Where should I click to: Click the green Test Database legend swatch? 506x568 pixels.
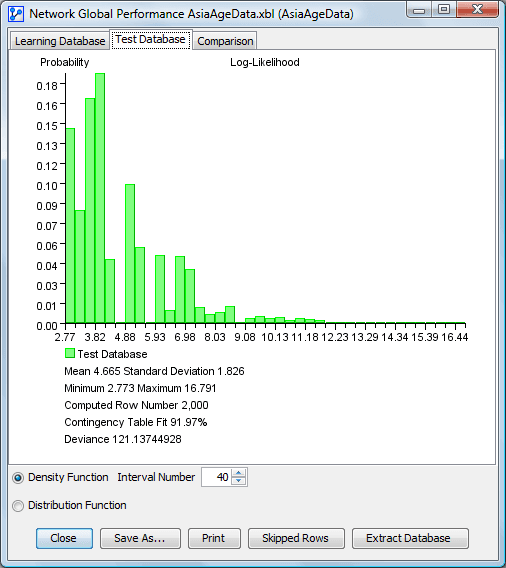[x=70, y=354]
